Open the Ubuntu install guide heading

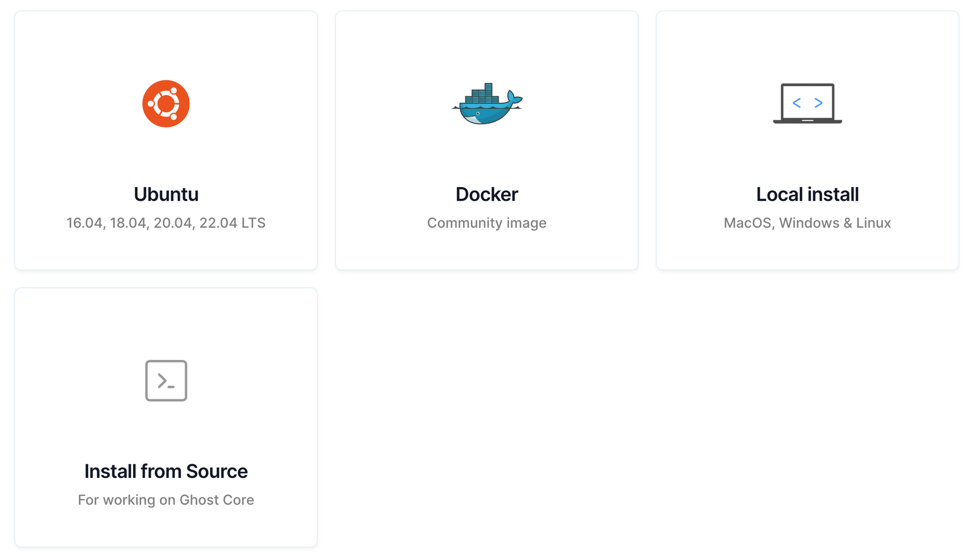pyautogui.click(x=166, y=194)
